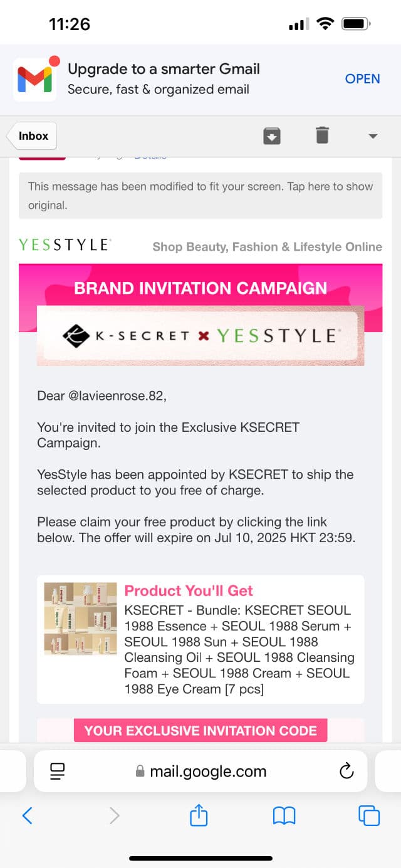401x868 pixels.
Task: Show Safari bookmarks
Action: pos(284,815)
